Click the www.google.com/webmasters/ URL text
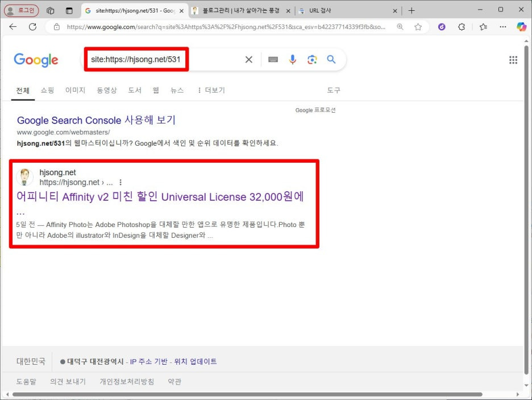 64,132
